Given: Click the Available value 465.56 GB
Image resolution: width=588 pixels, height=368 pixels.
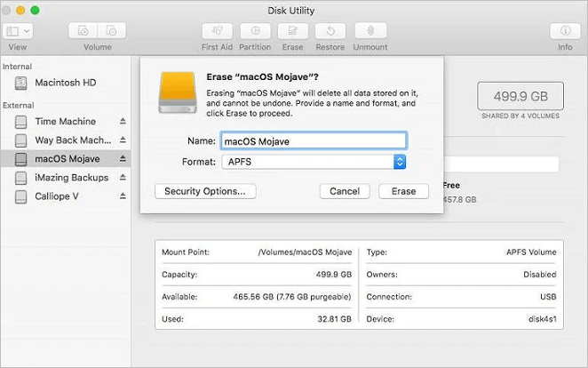Looking at the screenshot, I should tap(292, 297).
